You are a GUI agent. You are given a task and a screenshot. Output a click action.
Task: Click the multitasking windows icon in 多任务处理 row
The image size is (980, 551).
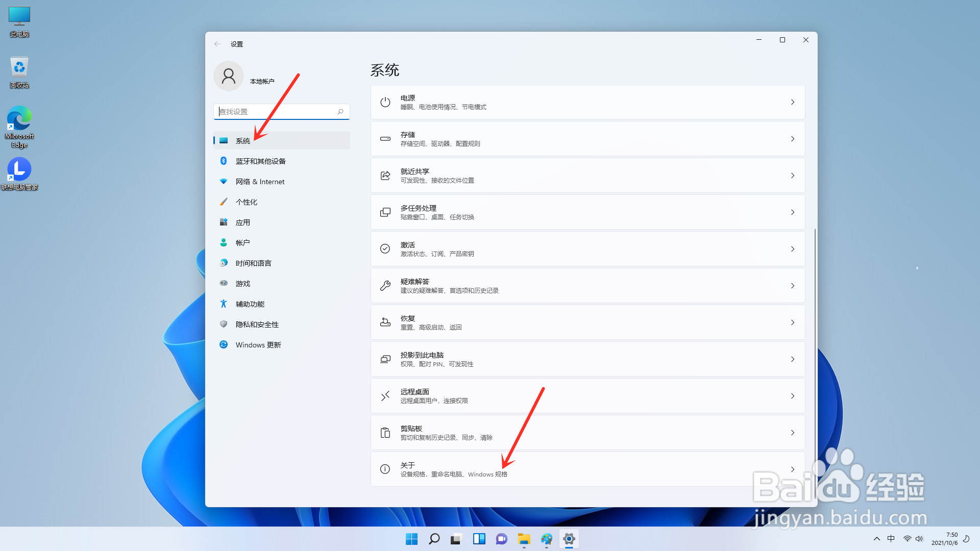(385, 212)
